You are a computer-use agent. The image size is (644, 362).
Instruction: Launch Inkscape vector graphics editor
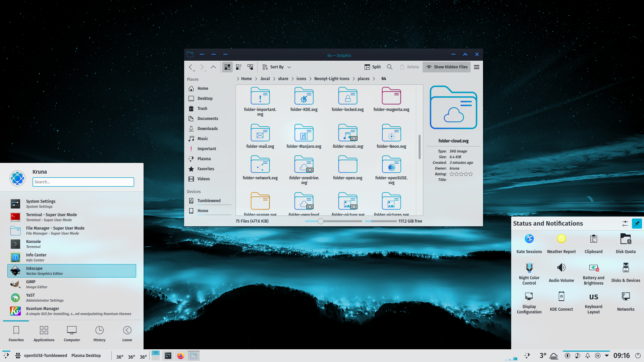tap(72, 271)
